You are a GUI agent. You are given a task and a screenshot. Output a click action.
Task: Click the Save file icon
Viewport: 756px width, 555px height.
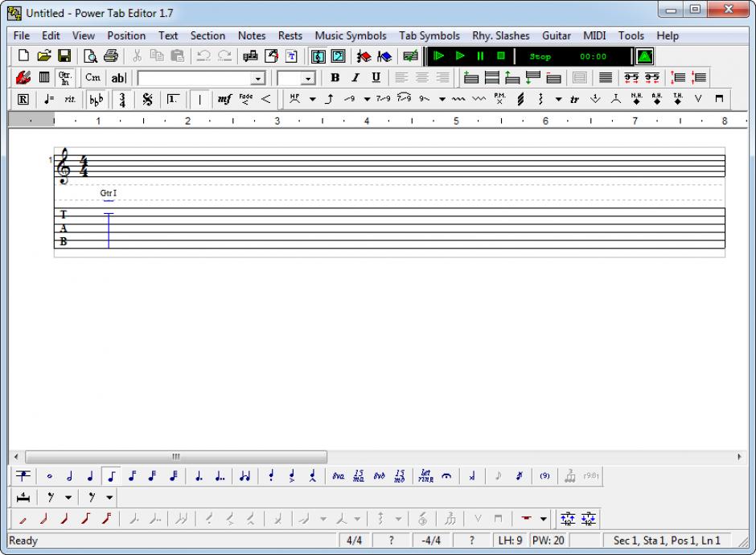64,56
